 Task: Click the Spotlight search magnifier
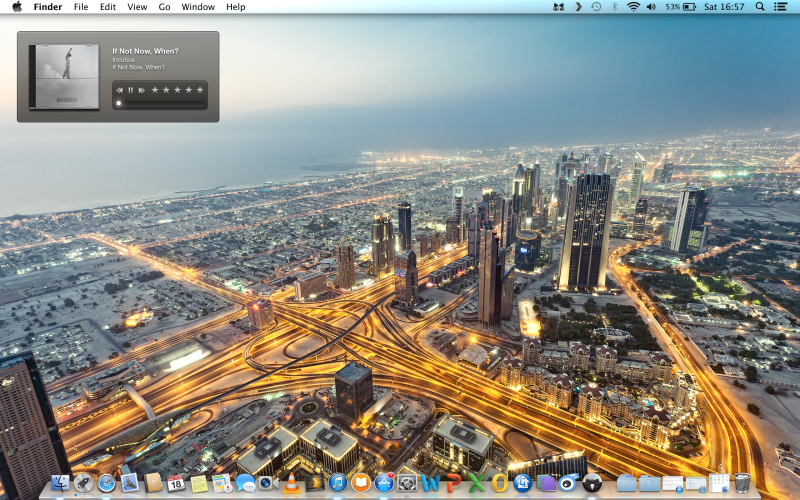pos(760,7)
